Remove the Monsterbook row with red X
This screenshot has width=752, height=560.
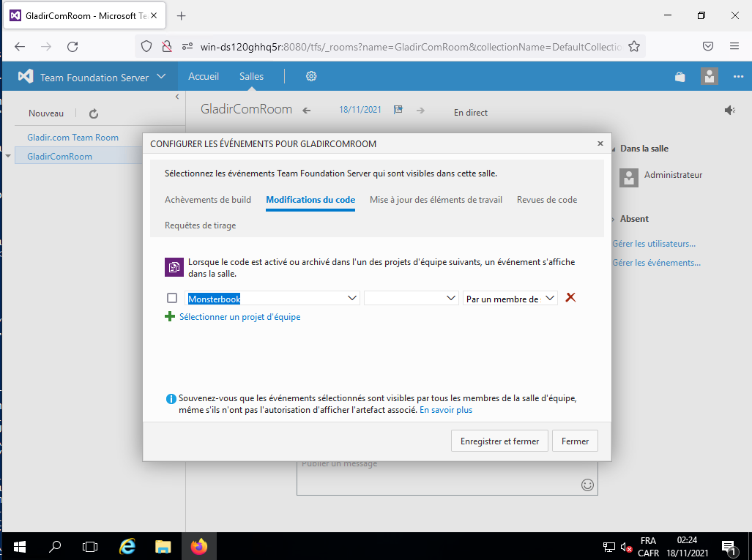(x=570, y=298)
